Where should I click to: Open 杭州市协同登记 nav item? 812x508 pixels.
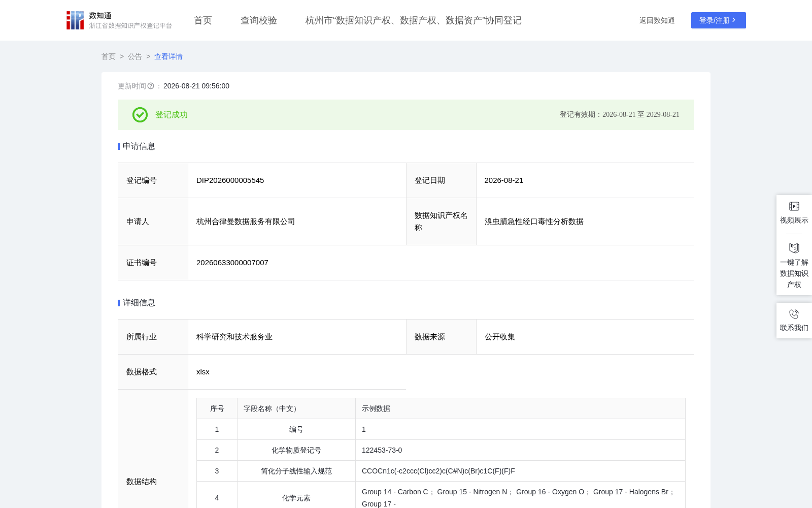(414, 20)
